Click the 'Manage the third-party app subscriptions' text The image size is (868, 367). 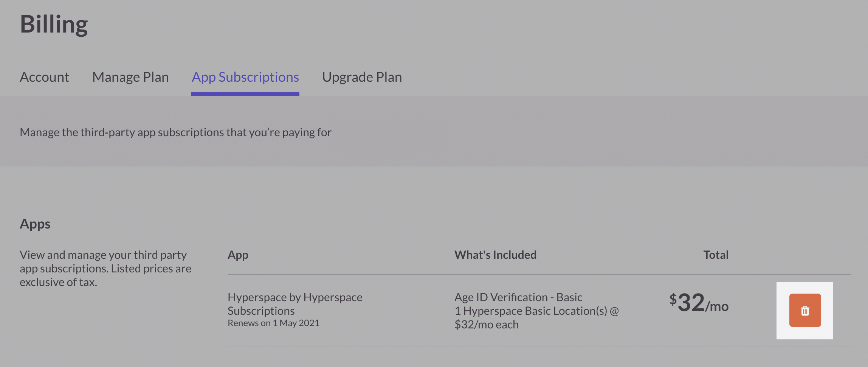point(175,132)
